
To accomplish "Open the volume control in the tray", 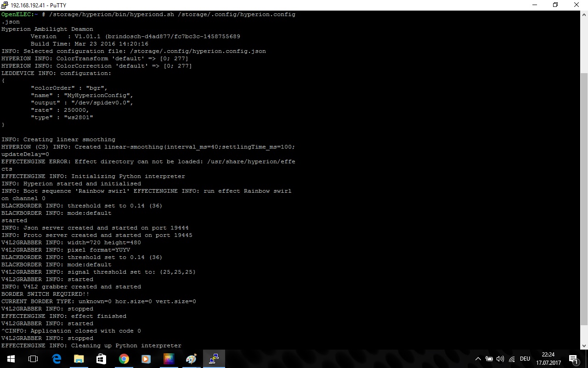I will (x=500, y=359).
